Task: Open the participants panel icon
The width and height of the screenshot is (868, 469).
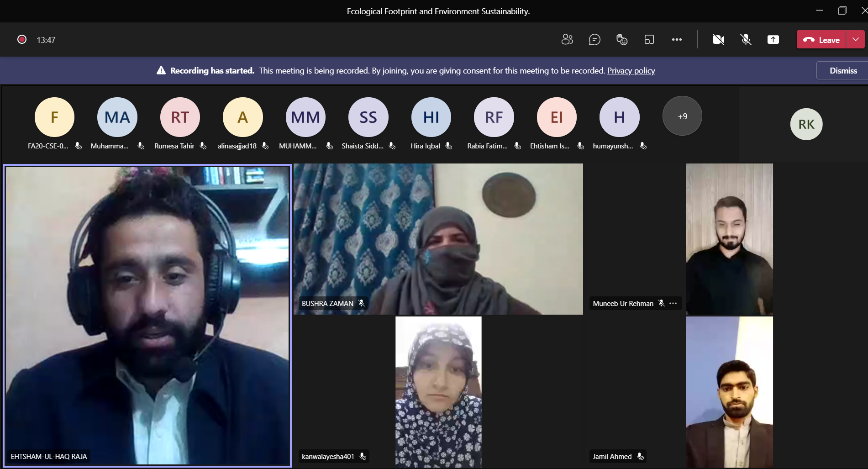Action: coord(567,40)
